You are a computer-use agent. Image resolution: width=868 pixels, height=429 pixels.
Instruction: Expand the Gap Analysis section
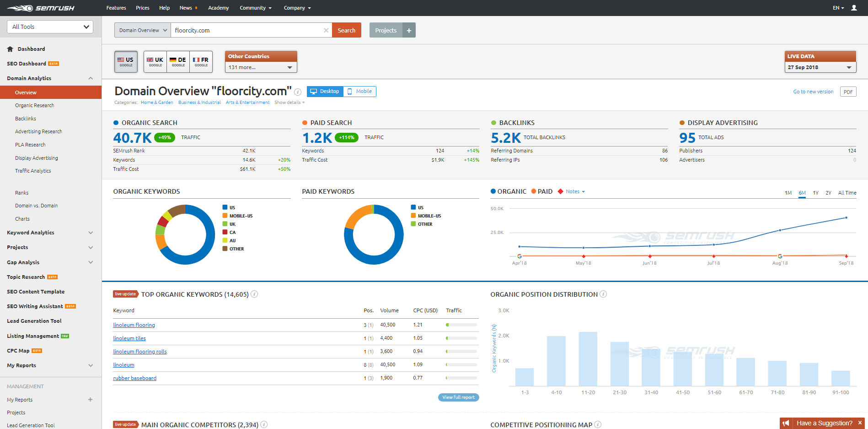pyautogui.click(x=91, y=262)
